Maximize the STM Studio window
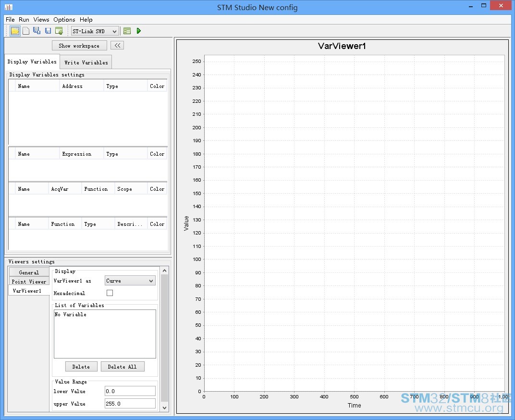Image resolution: width=515 pixels, height=420 pixels. [x=483, y=6]
